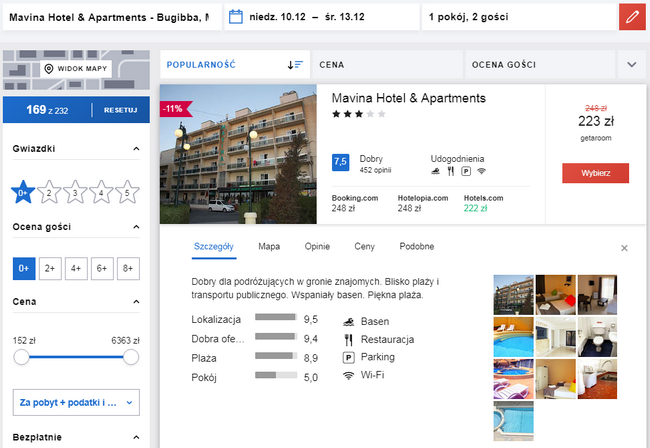The image size is (650, 448).
Task: Click the pool amenity icon under Udogodnienia
Action: [435, 171]
